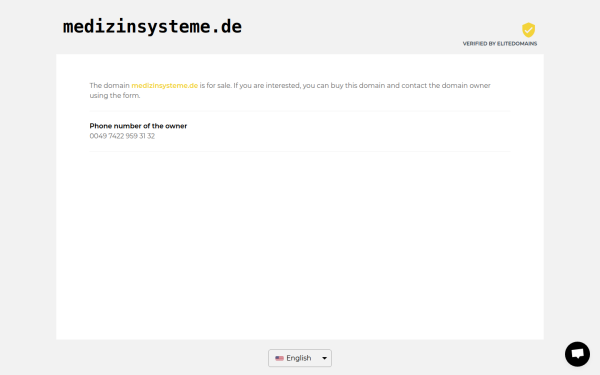Image resolution: width=600 pixels, height=375 pixels.
Task: Click the medizinsysteme.de page heading
Action: coord(152,27)
